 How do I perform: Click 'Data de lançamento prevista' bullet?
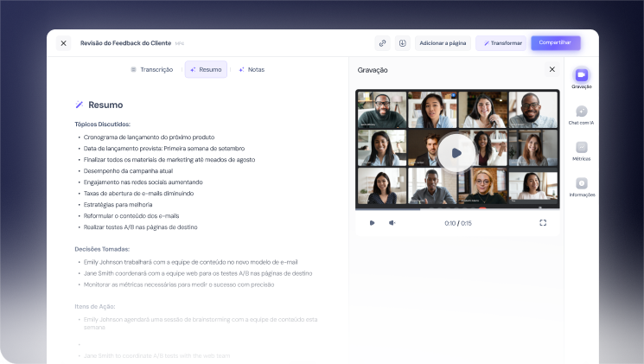[x=164, y=149]
